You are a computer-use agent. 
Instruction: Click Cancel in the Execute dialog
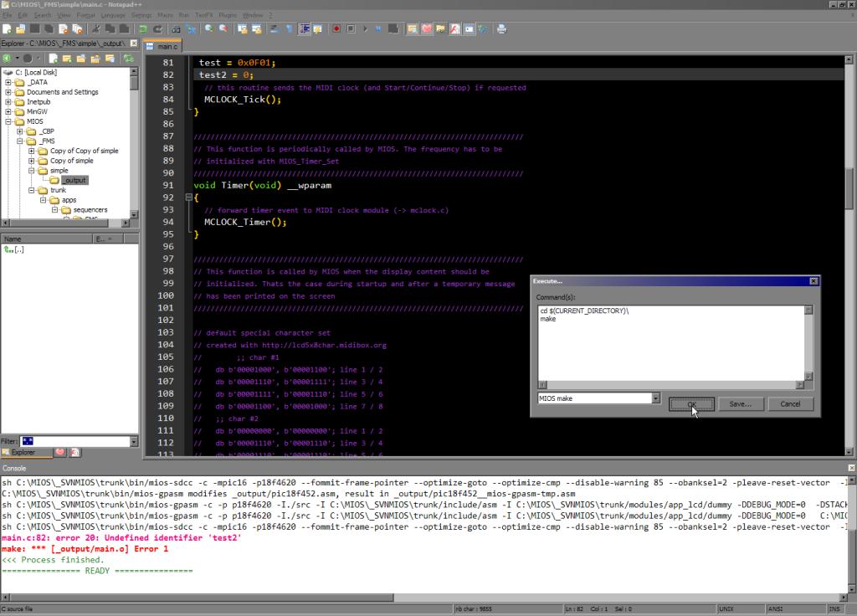tap(790, 404)
